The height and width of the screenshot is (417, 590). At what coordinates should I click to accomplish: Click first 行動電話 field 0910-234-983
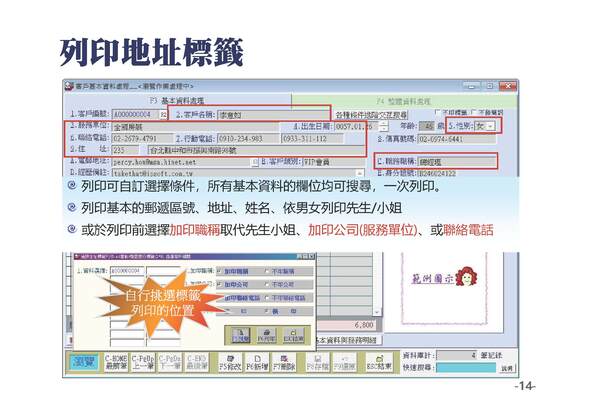tap(248, 138)
